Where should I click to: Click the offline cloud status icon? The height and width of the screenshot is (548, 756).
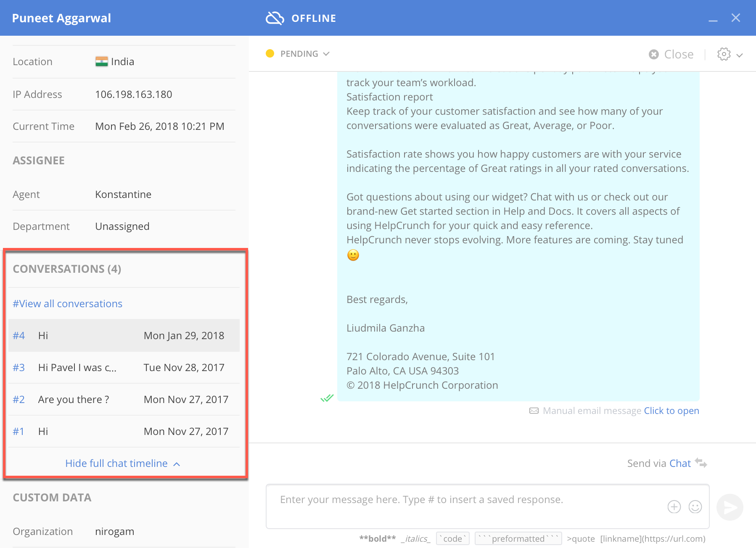(x=275, y=18)
